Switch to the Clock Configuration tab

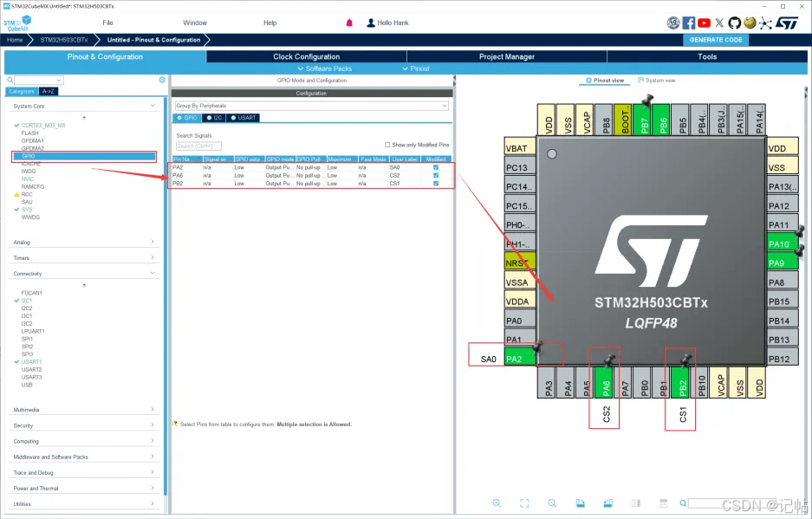pos(306,56)
